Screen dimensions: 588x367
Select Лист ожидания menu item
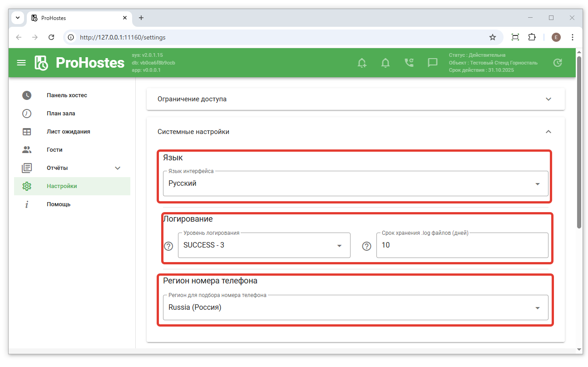tap(68, 132)
